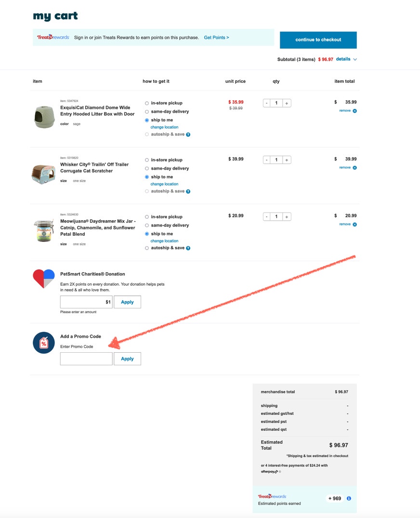
Task: Select ship to me for Whisker City scratcher
Action: coord(146,177)
